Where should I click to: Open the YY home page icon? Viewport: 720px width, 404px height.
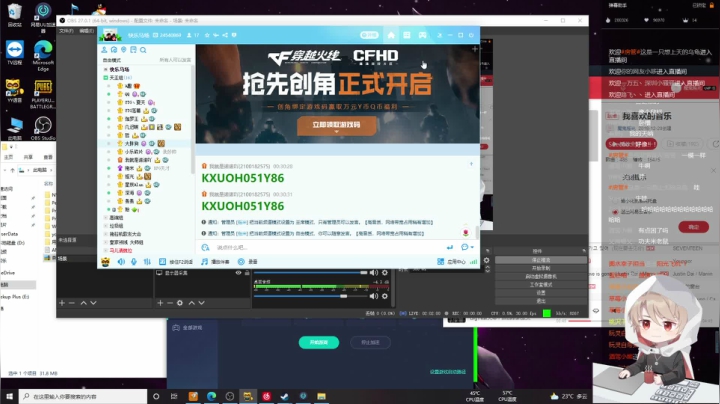[391, 35]
